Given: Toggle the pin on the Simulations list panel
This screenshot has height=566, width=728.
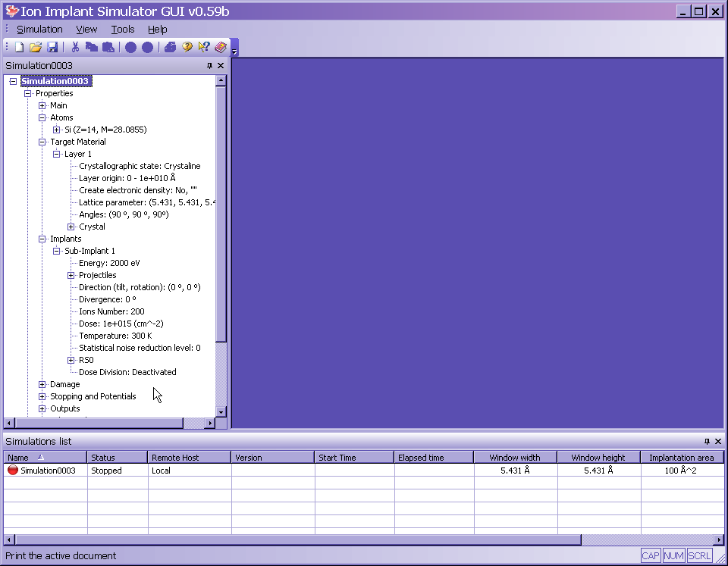Looking at the screenshot, I should [707, 441].
